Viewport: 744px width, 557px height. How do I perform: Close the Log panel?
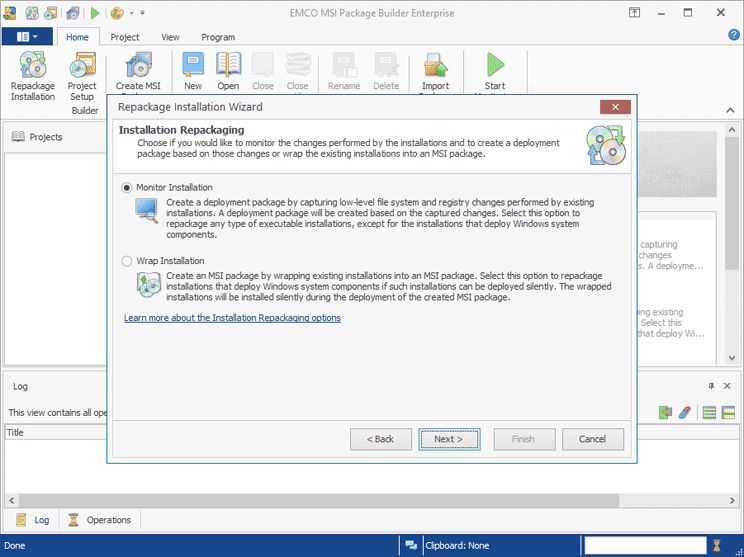coord(727,386)
